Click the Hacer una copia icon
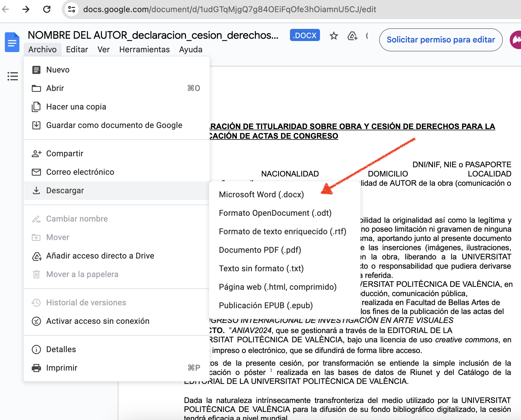The height and width of the screenshot is (420, 521). pos(36,107)
